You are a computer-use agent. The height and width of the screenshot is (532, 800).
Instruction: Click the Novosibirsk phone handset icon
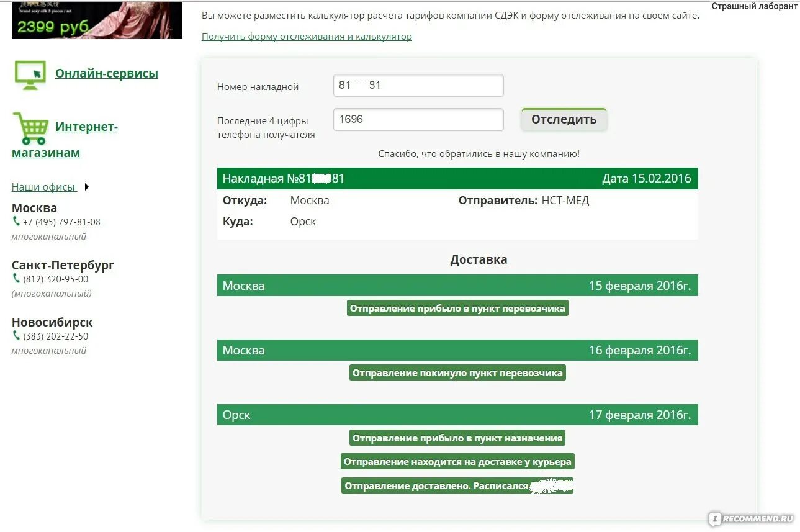pos(16,336)
